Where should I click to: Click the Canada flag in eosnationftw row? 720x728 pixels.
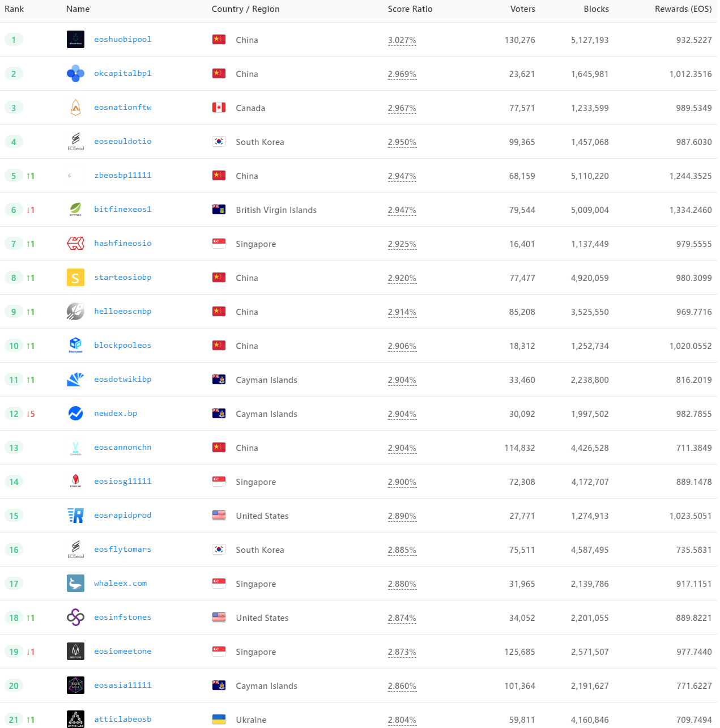[x=219, y=108]
